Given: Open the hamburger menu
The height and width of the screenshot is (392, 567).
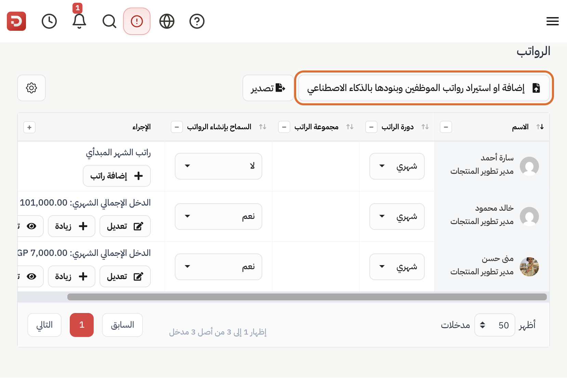Looking at the screenshot, I should point(553,21).
